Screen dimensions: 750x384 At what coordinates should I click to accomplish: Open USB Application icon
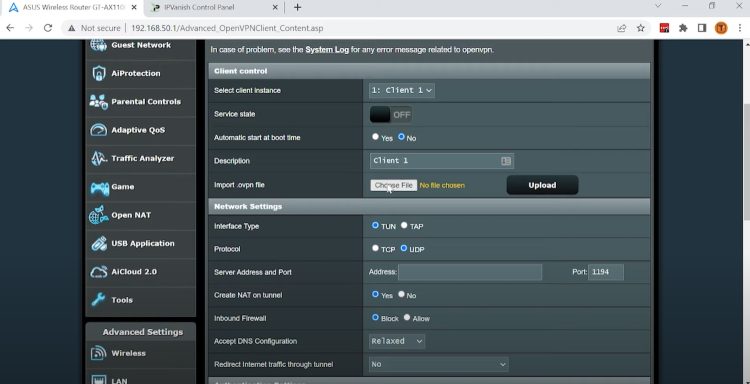[x=99, y=243]
